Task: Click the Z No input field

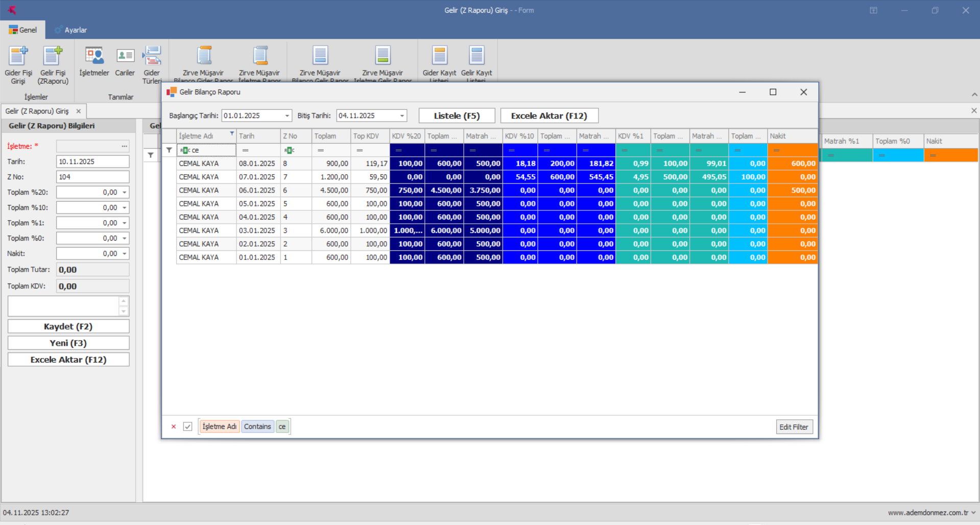Action: (92, 177)
